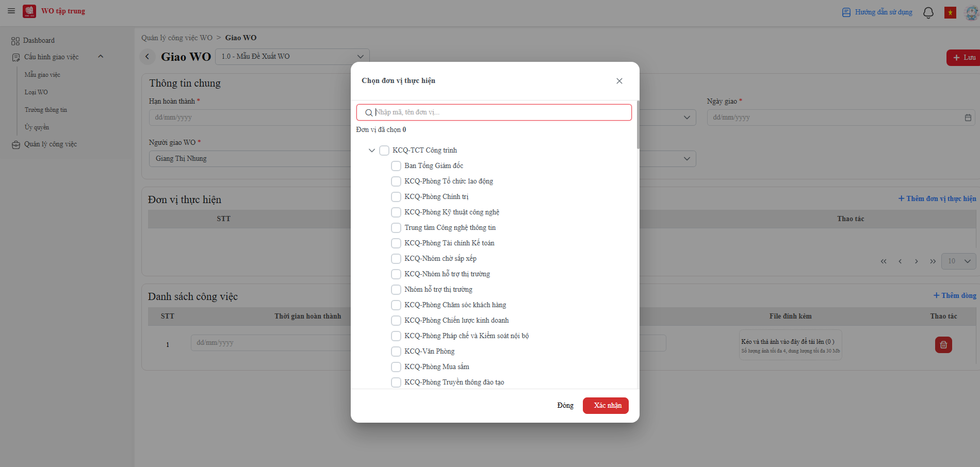Tick KCQ-Văn Phòng checkbox
Screen dimensions: 980x467
(x=396, y=352)
